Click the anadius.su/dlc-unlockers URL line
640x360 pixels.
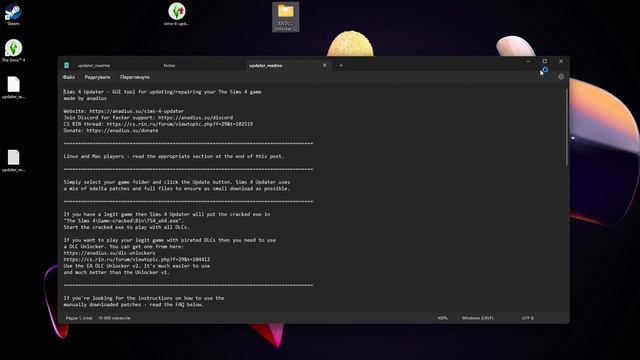coord(109,253)
